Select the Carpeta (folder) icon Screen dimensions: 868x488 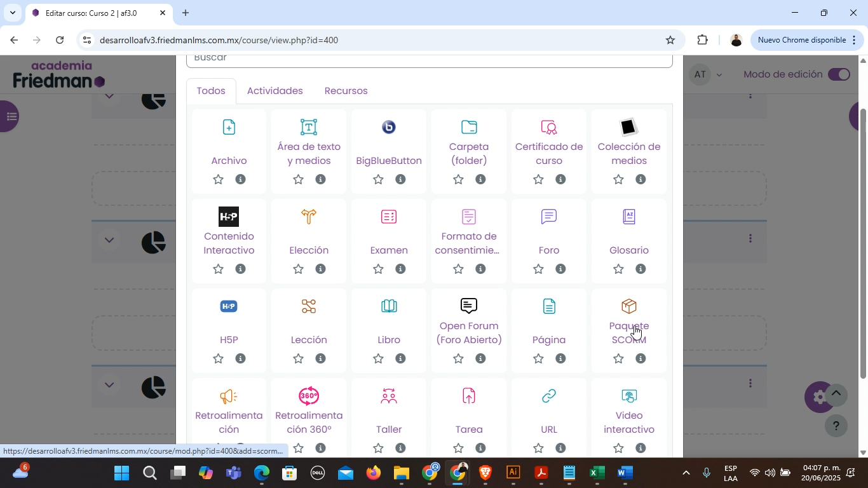pyautogui.click(x=469, y=127)
